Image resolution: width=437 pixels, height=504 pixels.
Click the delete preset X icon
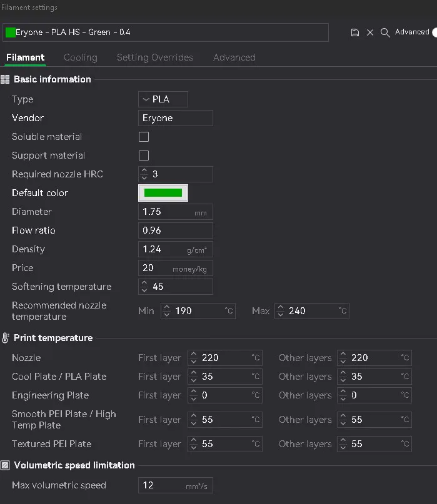370,32
